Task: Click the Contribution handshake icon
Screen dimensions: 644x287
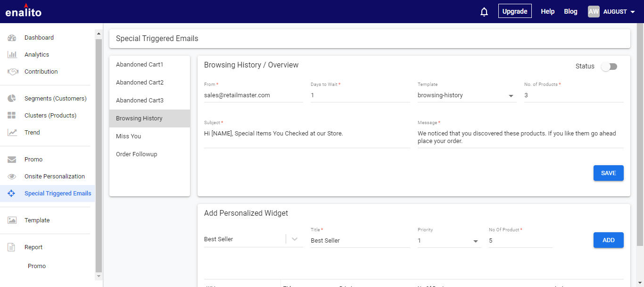Action: coord(12,72)
